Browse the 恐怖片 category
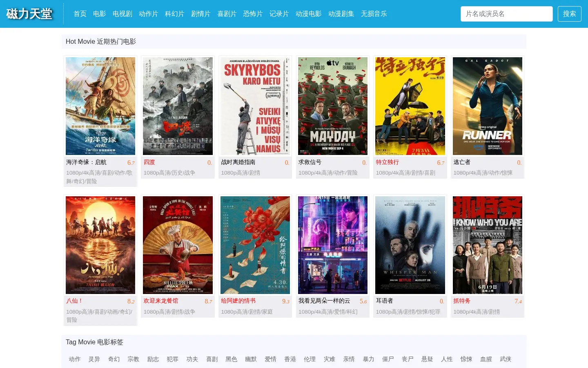588x368 pixels. 253,14
